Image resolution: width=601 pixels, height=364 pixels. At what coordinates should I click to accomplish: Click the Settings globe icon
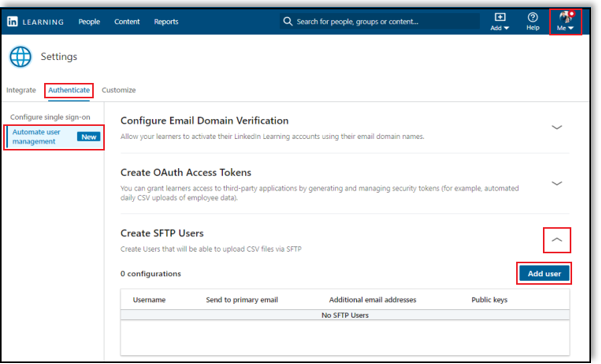click(21, 57)
